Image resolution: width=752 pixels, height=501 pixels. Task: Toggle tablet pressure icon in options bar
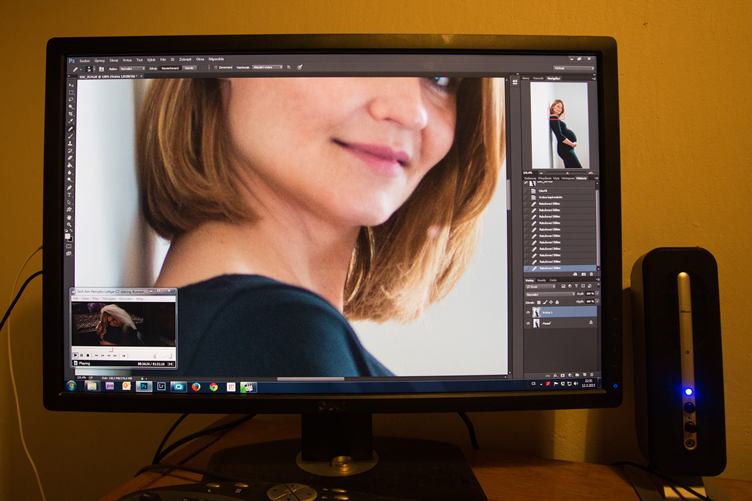coord(299,68)
